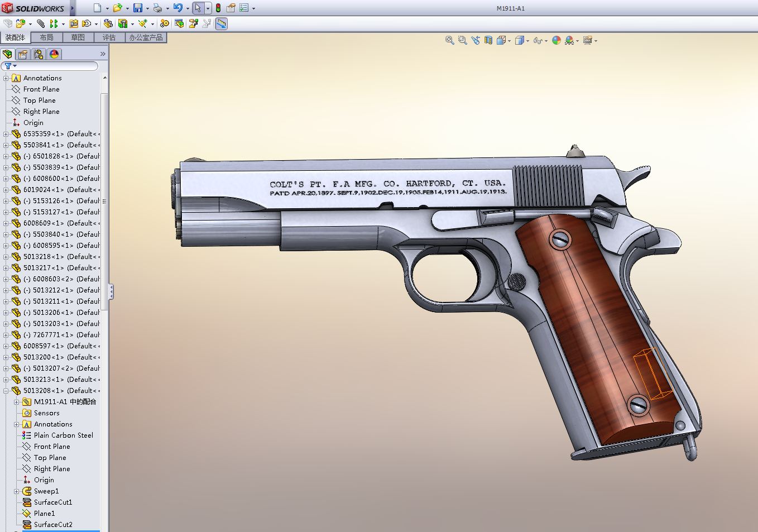Click the Linear Component Pattern icon
Viewport: 758px width, 532px height.
(x=54, y=23)
